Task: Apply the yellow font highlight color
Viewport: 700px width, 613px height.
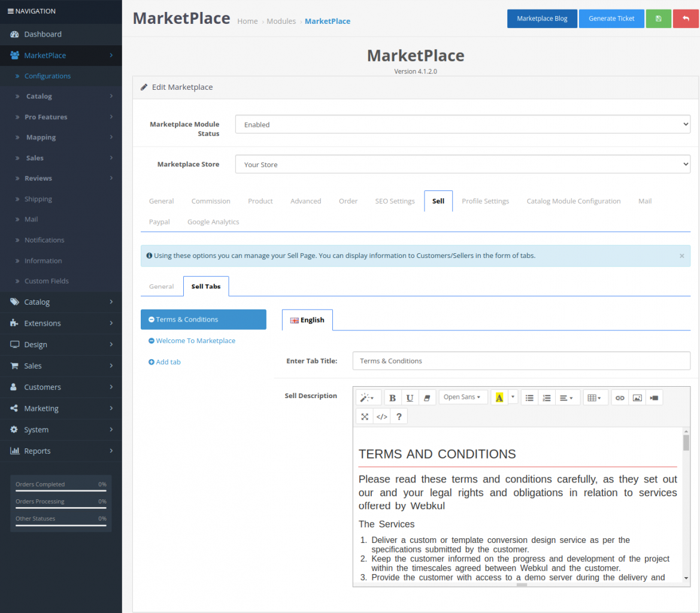Action: click(499, 397)
